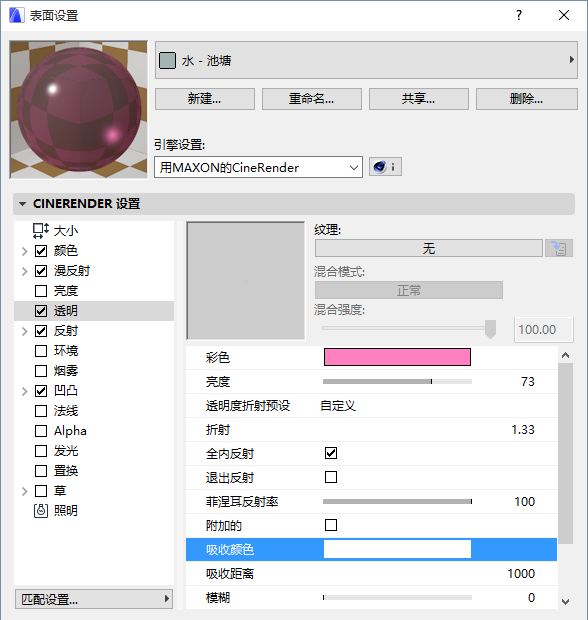
Task: Select the 透明 channel row label
Action: 66,311
